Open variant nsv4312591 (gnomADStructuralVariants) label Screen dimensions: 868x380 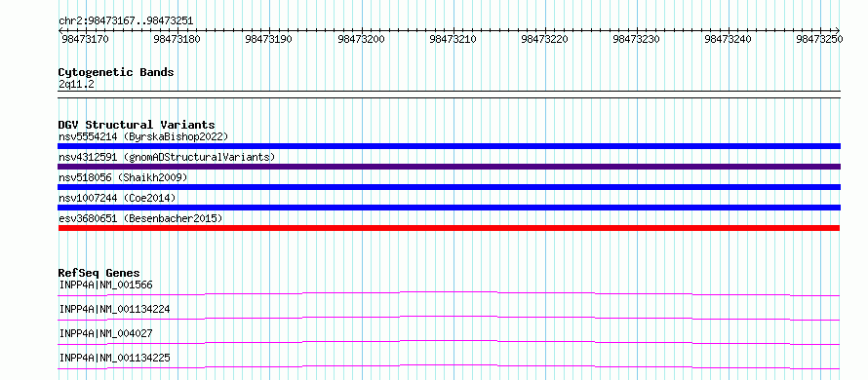(x=167, y=157)
